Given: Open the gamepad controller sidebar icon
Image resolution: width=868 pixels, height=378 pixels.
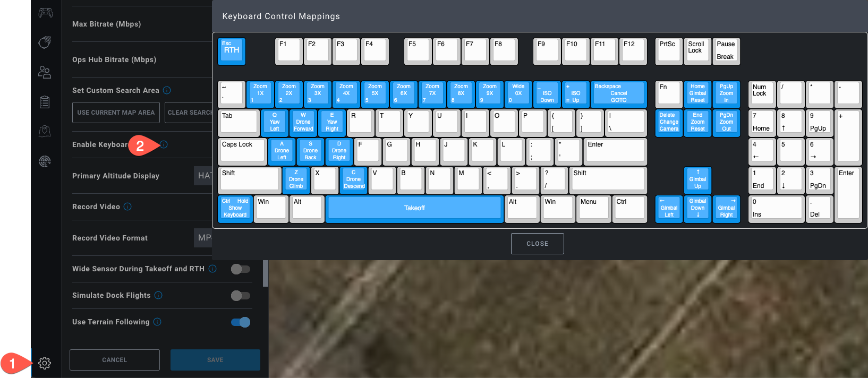Looking at the screenshot, I should click(45, 12).
